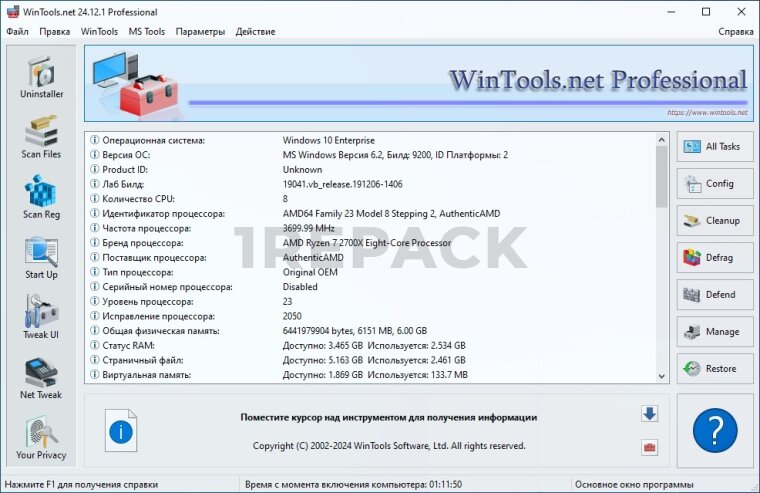The image size is (760, 493).
Task: Visit the www.wintools.net link
Action: (x=706, y=113)
